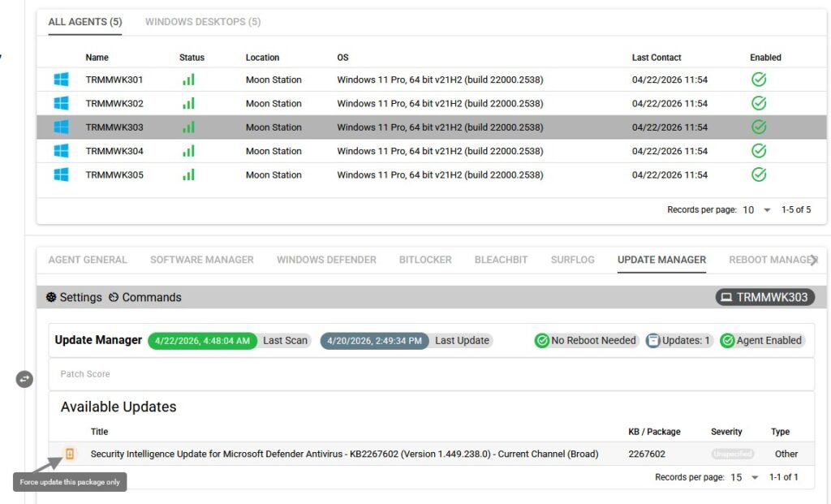Sort agents by OS column
Image resolution: width=831 pixels, height=504 pixels.
coord(343,58)
